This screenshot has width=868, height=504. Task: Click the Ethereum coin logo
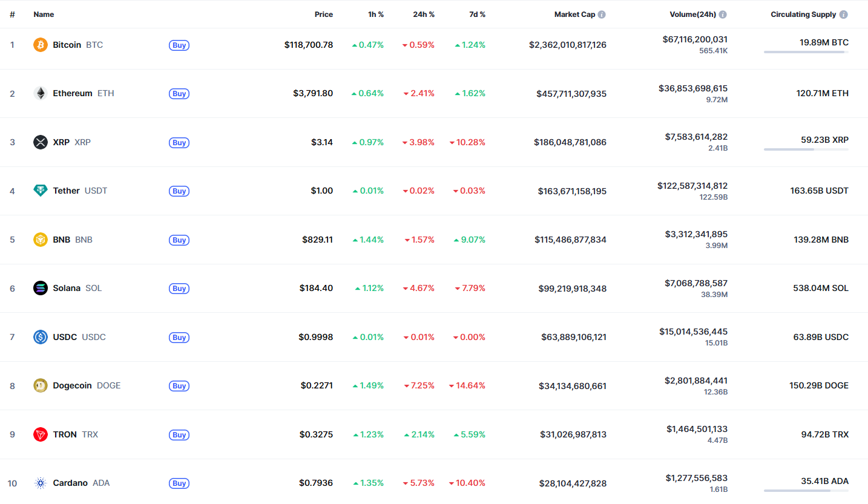41,93
